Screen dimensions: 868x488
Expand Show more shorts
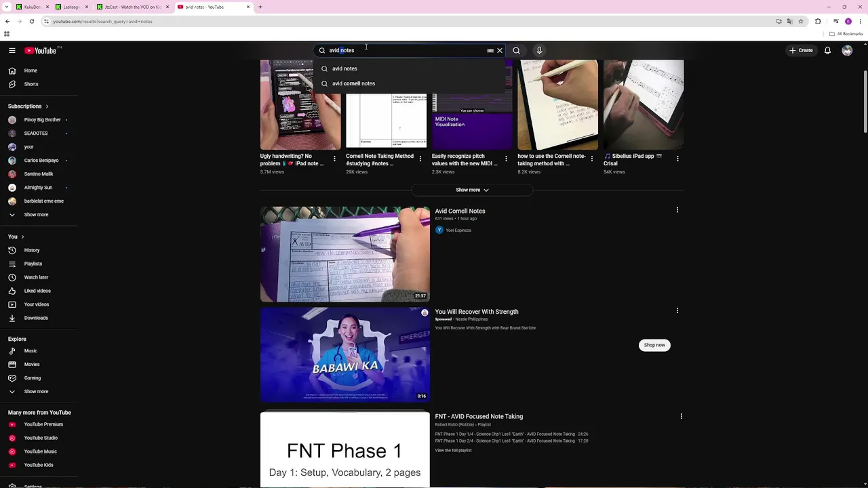click(472, 190)
